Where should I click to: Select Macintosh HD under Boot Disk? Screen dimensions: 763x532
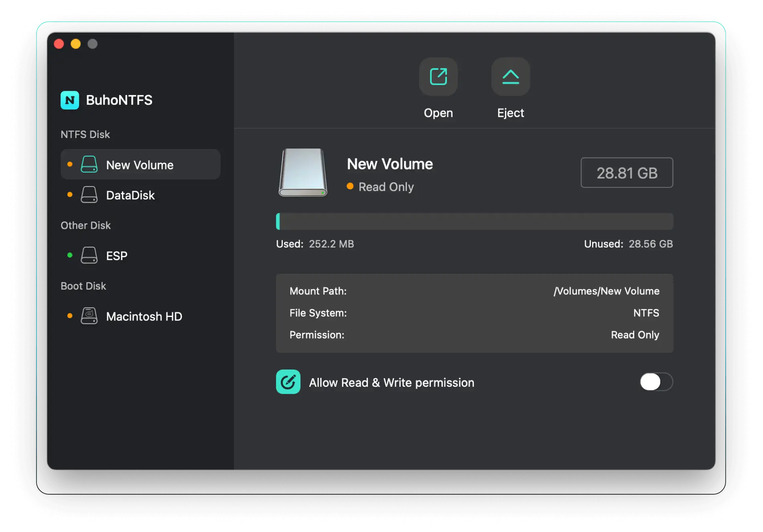pos(143,316)
